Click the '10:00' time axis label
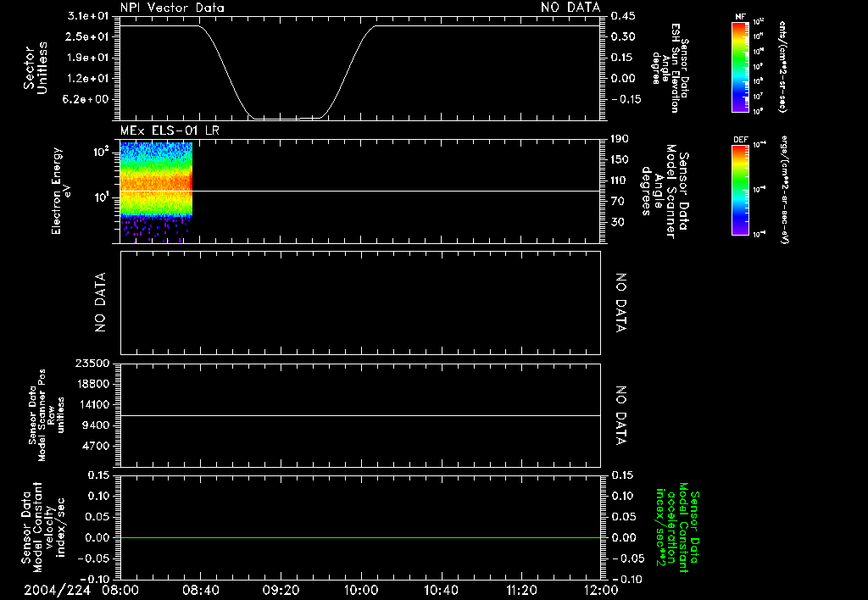The width and height of the screenshot is (868, 600). (x=360, y=591)
